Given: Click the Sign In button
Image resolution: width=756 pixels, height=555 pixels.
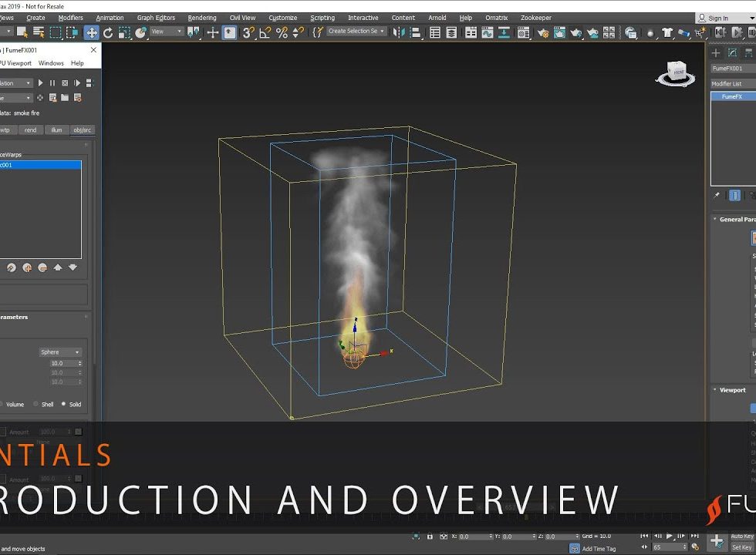Looking at the screenshot, I should pyautogui.click(x=719, y=17).
